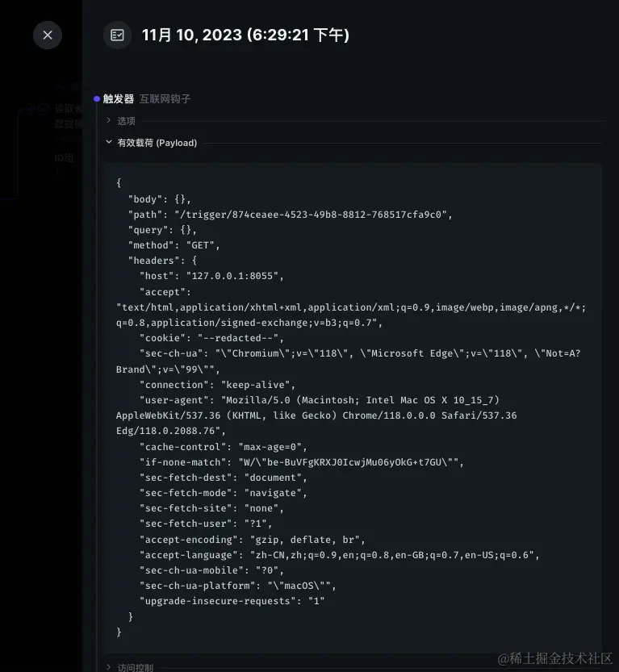
Task: Click the 互联网钩子 trigger type text
Action: (x=165, y=99)
